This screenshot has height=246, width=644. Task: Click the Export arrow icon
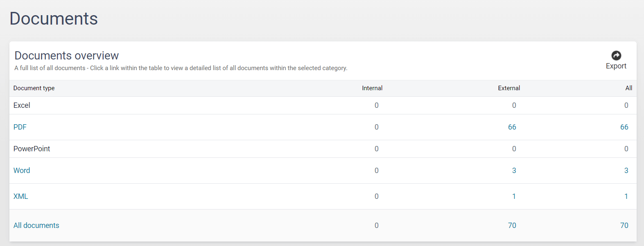(616, 55)
